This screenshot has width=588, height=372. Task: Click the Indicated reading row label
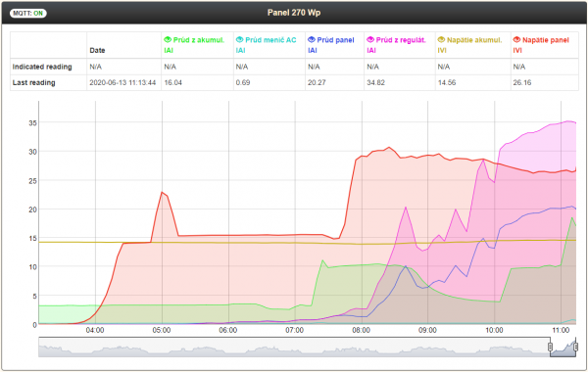click(42, 67)
